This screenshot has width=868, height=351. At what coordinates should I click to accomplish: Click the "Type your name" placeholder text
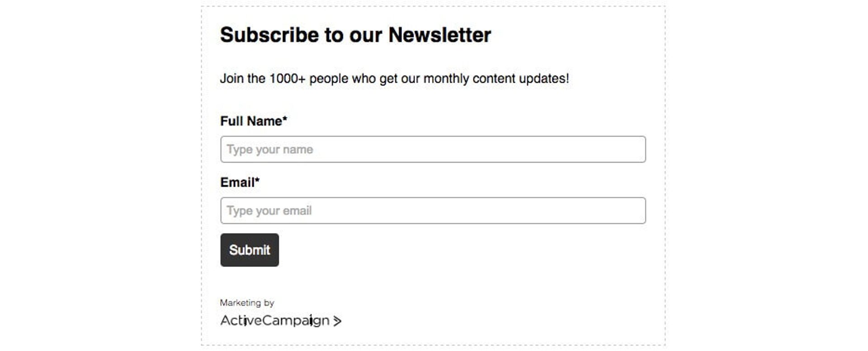coord(270,150)
